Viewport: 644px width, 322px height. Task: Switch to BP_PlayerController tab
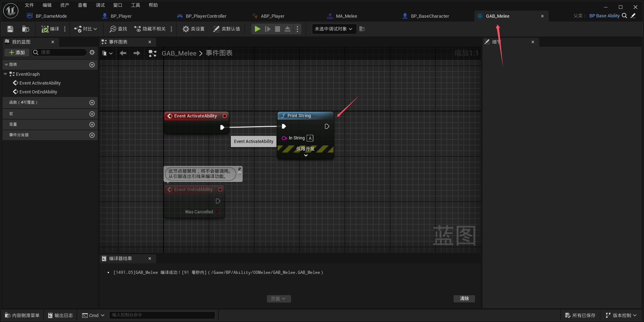(x=206, y=16)
